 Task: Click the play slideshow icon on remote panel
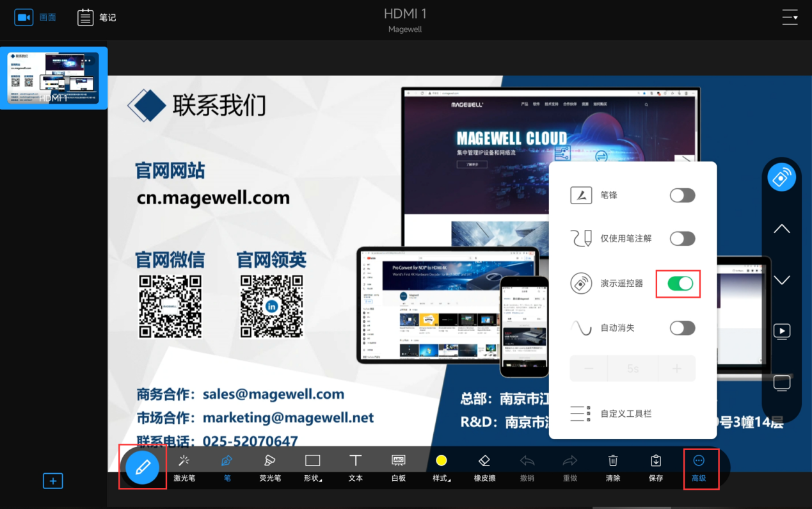coord(781,331)
